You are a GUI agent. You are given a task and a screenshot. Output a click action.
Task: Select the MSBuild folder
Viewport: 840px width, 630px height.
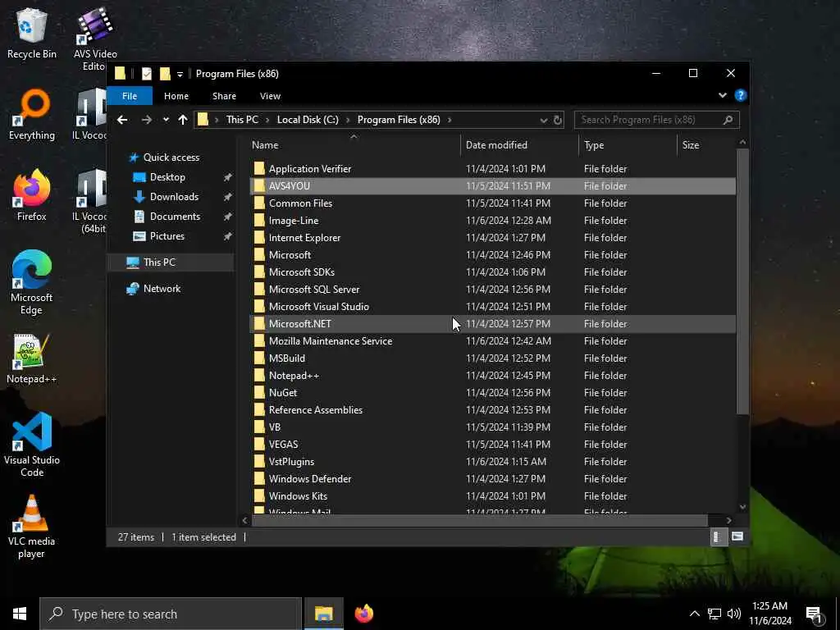pos(492,358)
